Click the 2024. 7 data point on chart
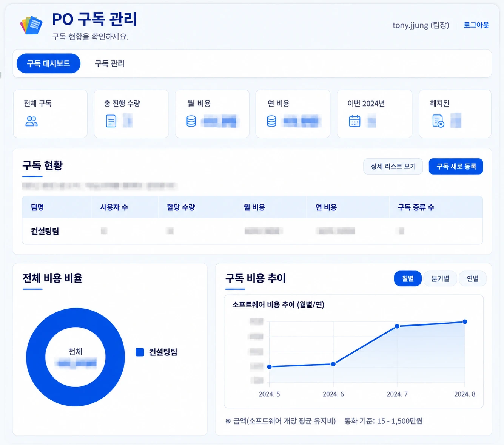Screen dimensions: 504x445 [397, 326]
